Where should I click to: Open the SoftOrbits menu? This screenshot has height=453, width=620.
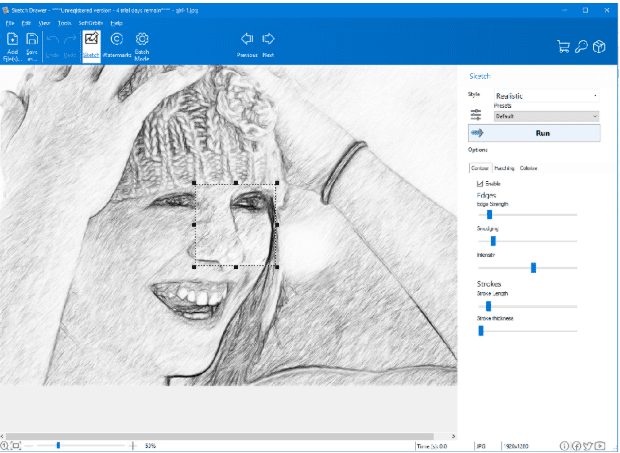coord(91,21)
